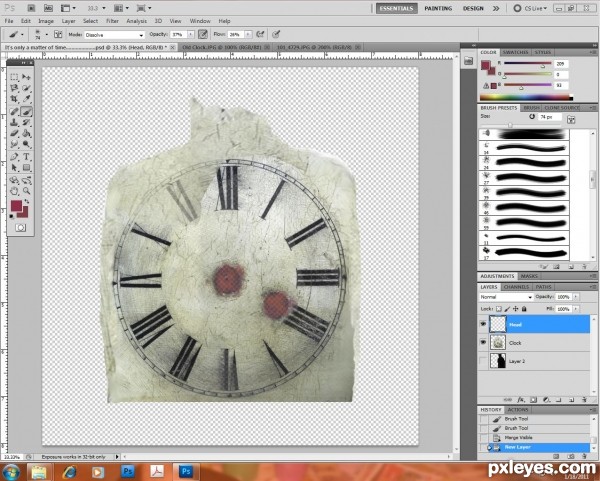
Task: Add a layer mask in Layers panel
Action: (x=533, y=400)
